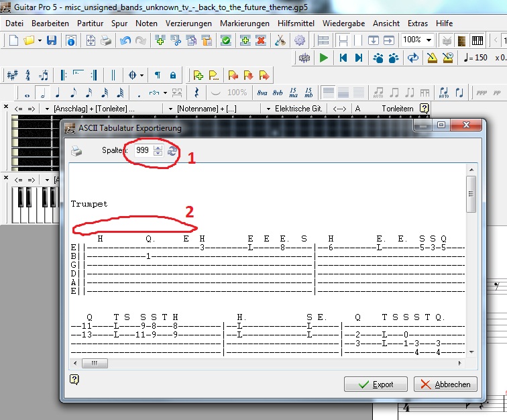Open the 100% zoom dropdown
This screenshot has width=507, height=420.
click(x=429, y=40)
